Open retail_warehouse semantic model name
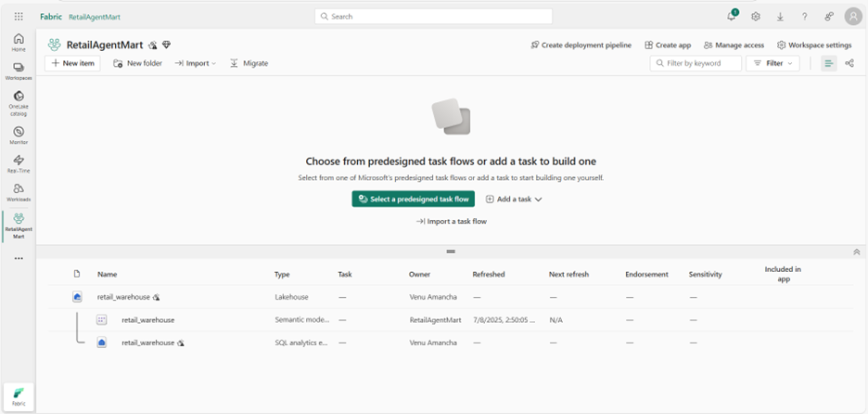Image resolution: width=868 pixels, height=414 pixels. pos(147,320)
